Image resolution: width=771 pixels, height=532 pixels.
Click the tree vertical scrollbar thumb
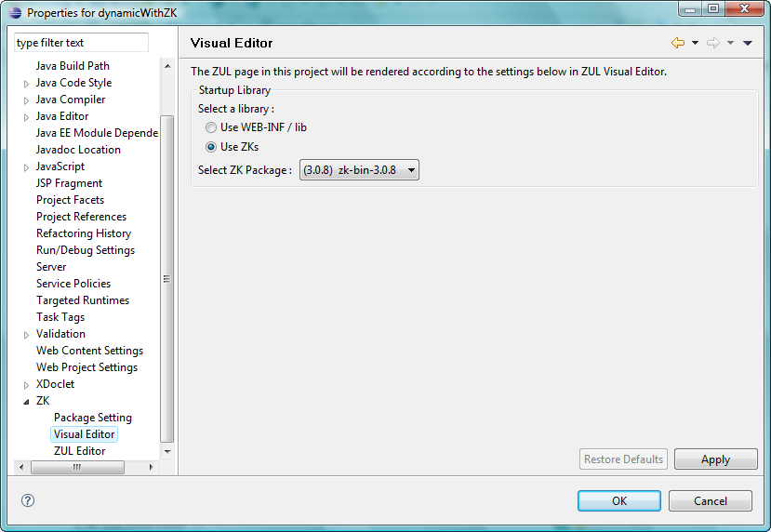coord(167,279)
